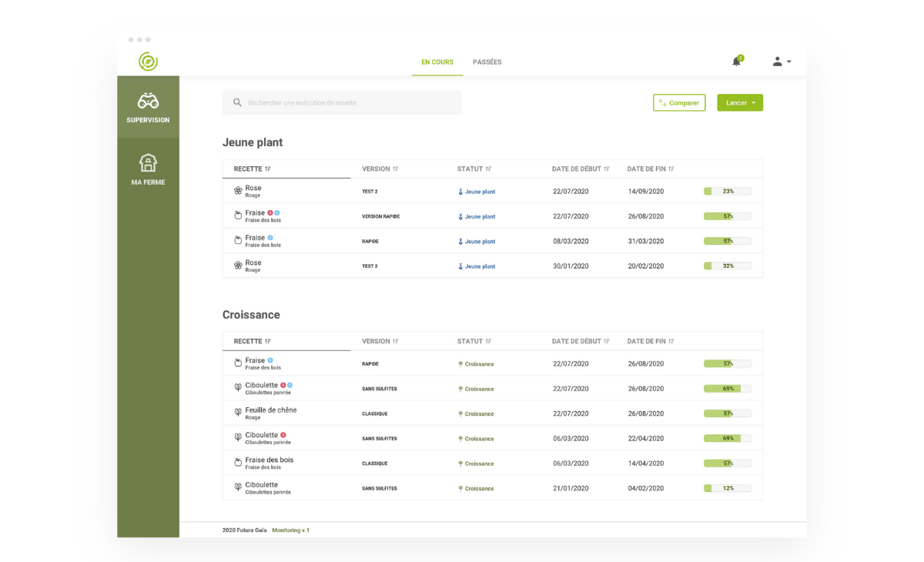Click flower icon of Rose row ending 20/02/2020
Screen dimensions: 924x562
pos(238,265)
